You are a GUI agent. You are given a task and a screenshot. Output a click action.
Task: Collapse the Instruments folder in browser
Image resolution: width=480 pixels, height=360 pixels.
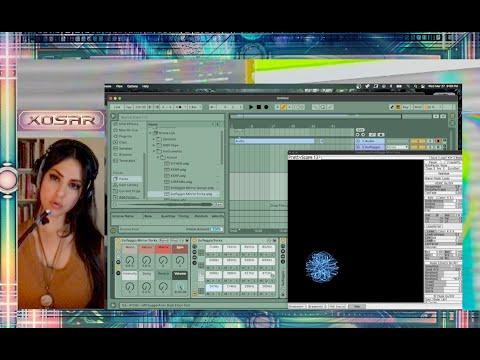coord(154,151)
